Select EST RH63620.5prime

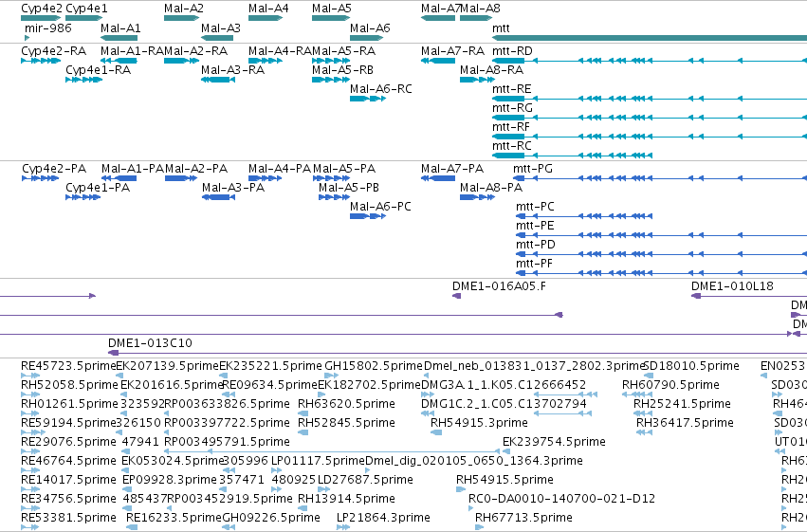click(x=303, y=413)
